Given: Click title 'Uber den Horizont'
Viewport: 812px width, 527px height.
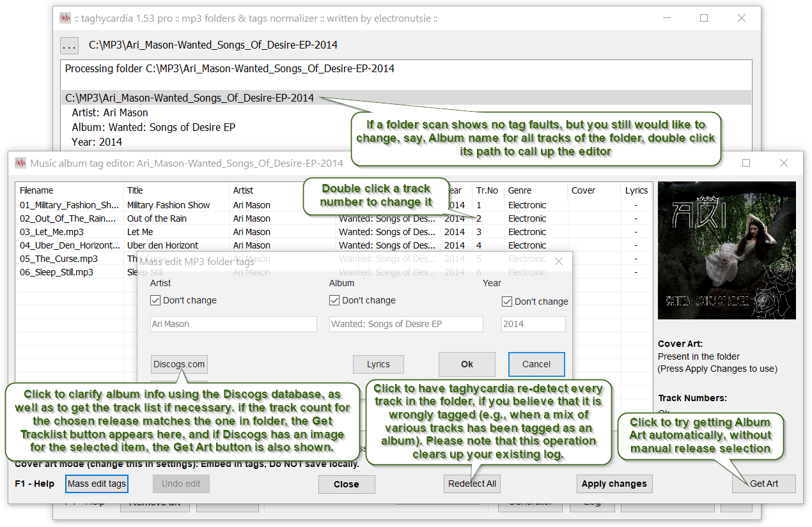Looking at the screenshot, I should 162,245.
